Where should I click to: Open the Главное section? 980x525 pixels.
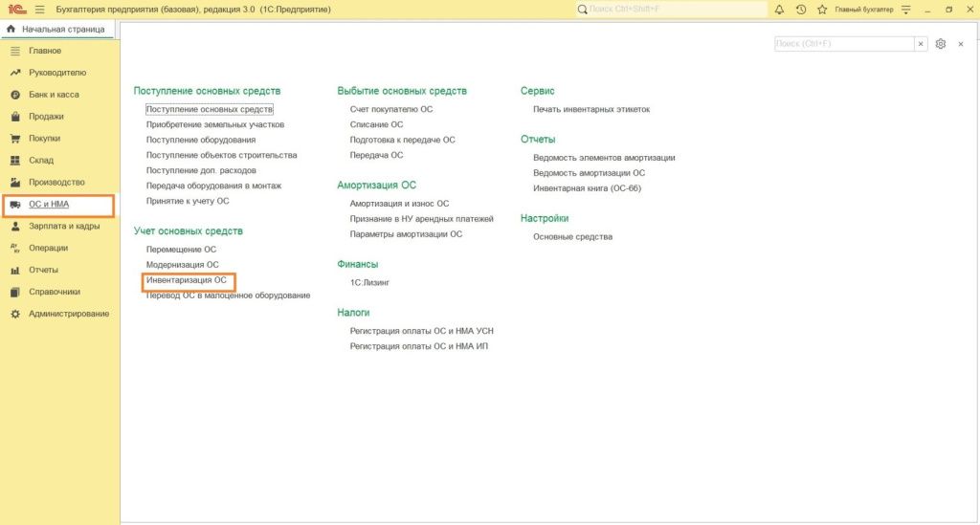pyautogui.click(x=45, y=51)
